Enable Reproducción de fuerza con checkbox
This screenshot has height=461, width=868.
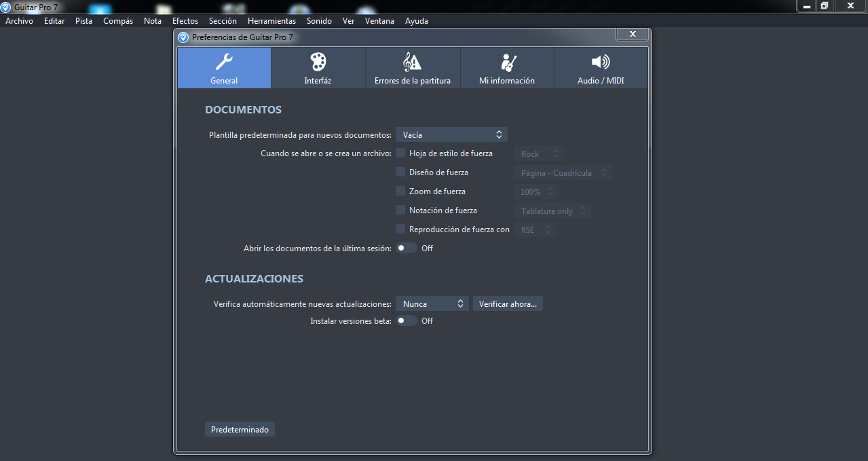[x=400, y=229]
